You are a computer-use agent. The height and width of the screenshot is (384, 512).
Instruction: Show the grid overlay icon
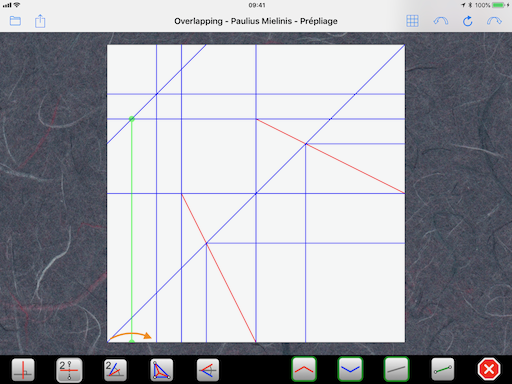[412, 21]
